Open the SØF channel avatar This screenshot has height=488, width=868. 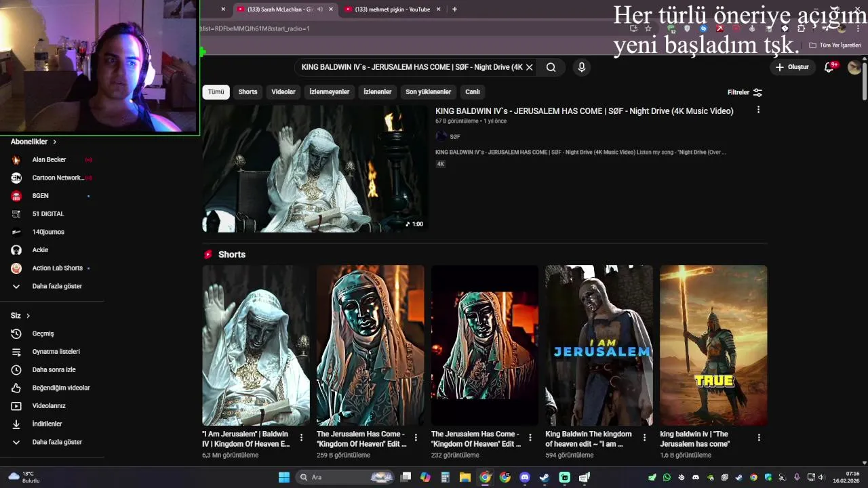[441, 136]
